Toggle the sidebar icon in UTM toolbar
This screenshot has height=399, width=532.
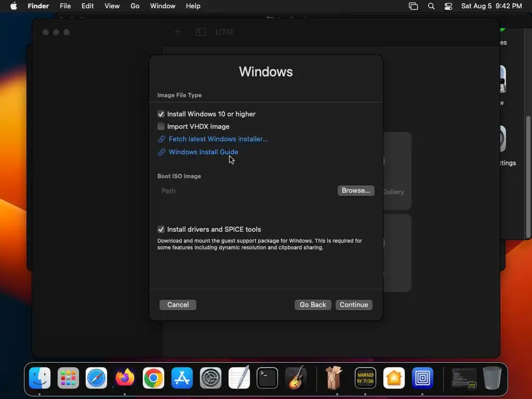(201, 32)
